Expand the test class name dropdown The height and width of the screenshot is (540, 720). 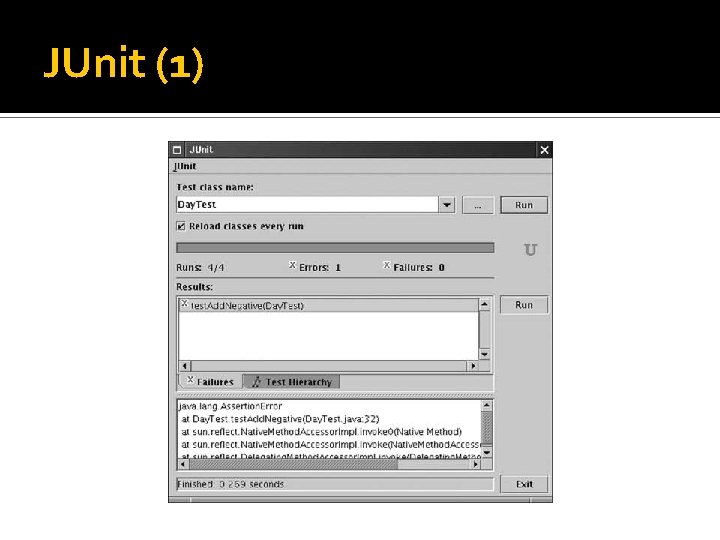(447, 205)
